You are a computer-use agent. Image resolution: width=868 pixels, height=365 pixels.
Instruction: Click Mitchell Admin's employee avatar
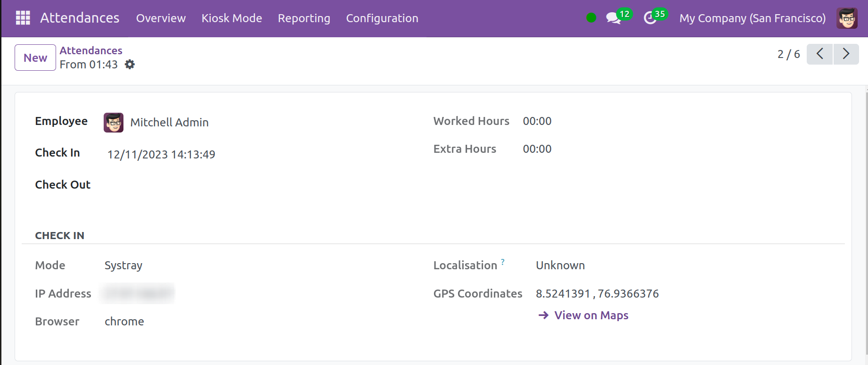(114, 123)
